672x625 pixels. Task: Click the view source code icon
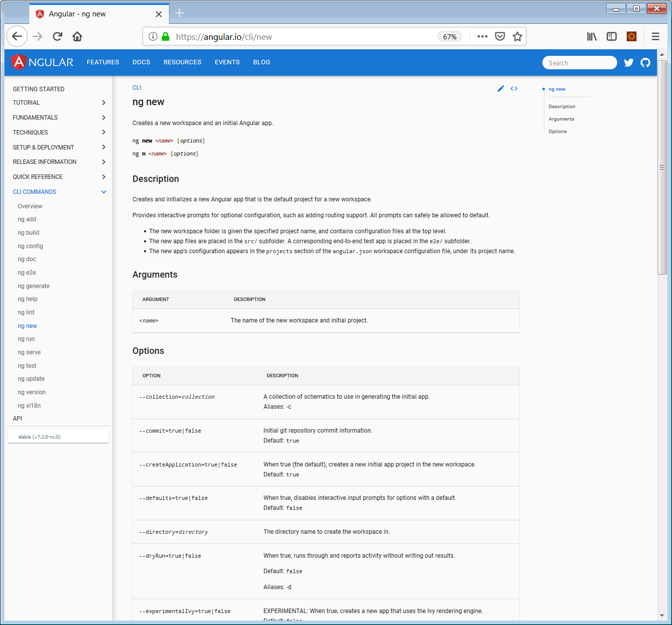point(514,88)
